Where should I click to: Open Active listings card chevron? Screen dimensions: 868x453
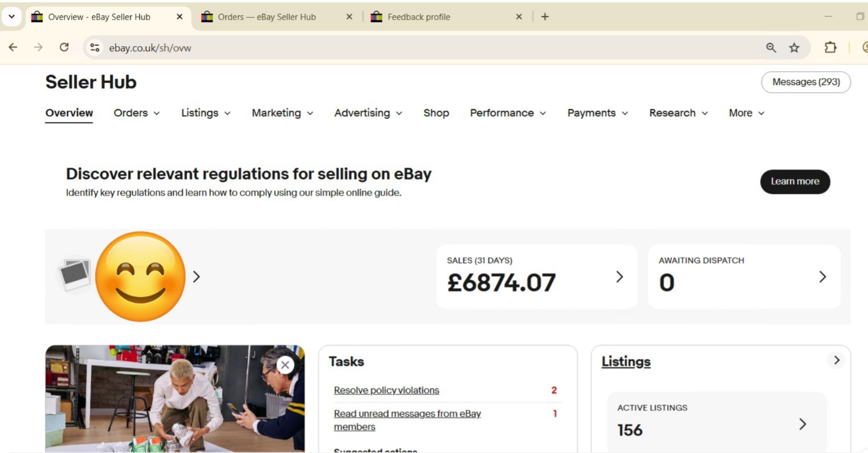tap(802, 424)
